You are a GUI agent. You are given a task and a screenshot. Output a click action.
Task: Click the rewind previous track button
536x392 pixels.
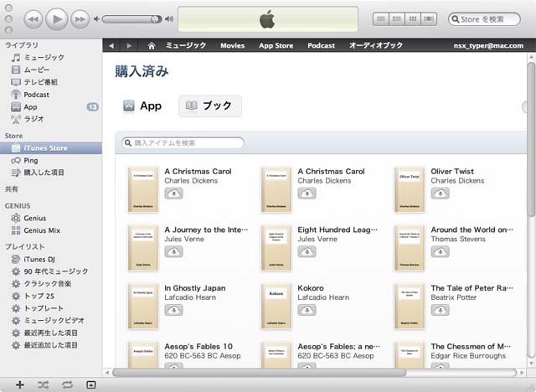33,19
